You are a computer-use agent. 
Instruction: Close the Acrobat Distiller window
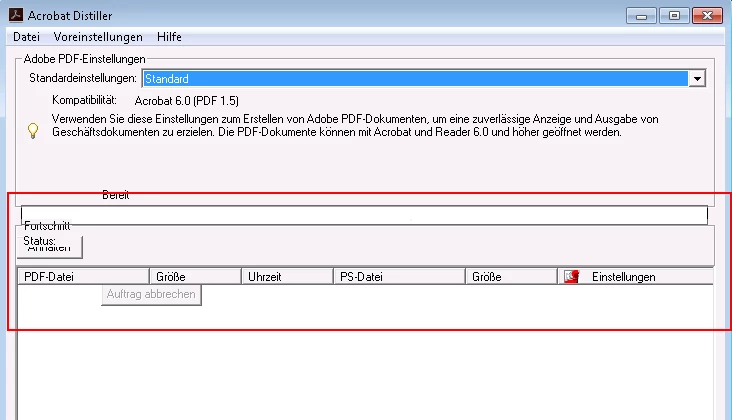coord(707,16)
